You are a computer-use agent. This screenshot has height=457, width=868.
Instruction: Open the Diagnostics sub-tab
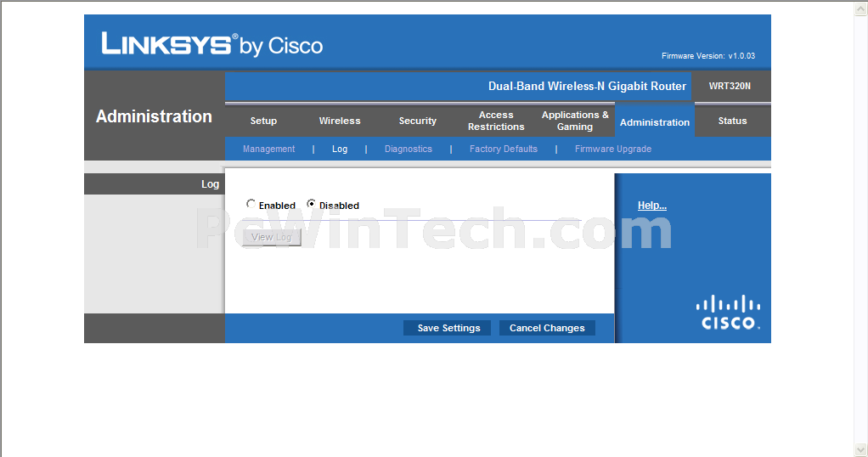408,149
